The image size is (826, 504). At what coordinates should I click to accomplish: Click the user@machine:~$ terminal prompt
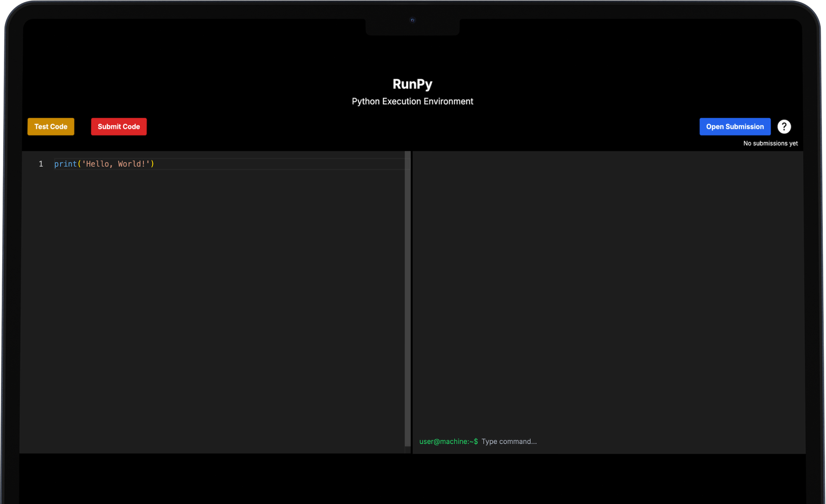point(448,442)
